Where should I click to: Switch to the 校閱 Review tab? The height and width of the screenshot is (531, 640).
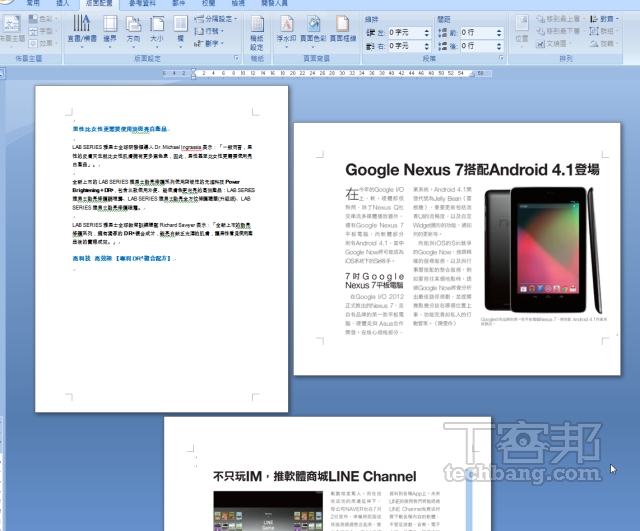coord(208,3)
